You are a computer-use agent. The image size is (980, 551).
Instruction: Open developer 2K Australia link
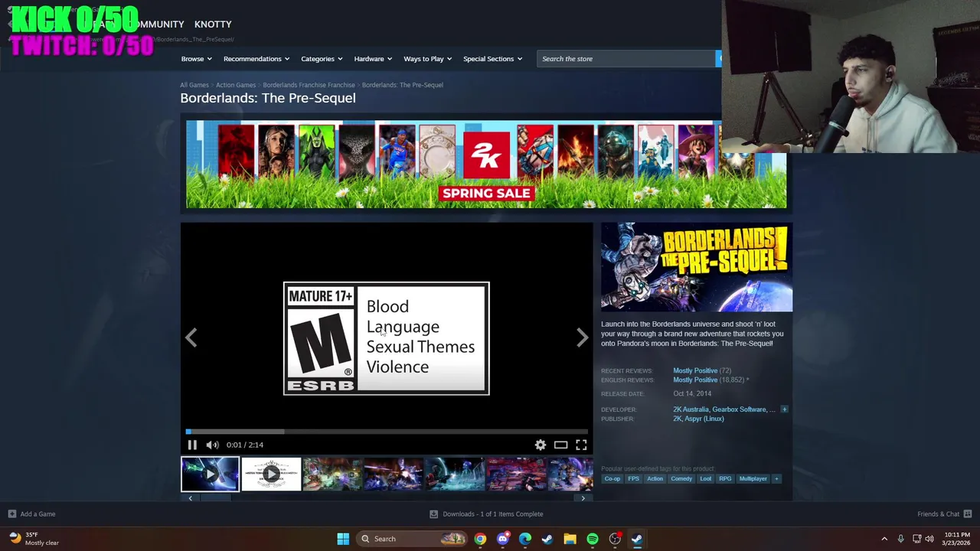[x=691, y=409]
